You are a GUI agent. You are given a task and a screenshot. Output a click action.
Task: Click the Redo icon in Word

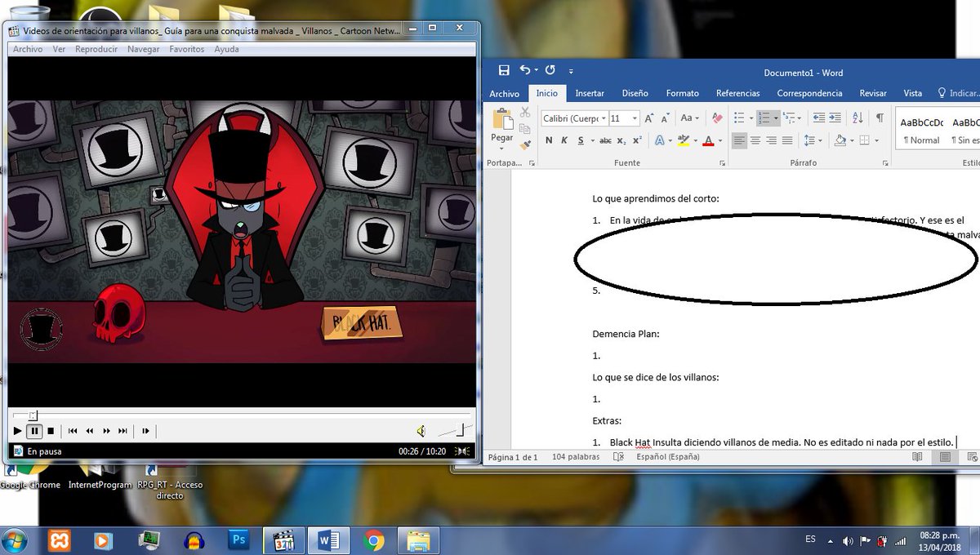point(550,70)
